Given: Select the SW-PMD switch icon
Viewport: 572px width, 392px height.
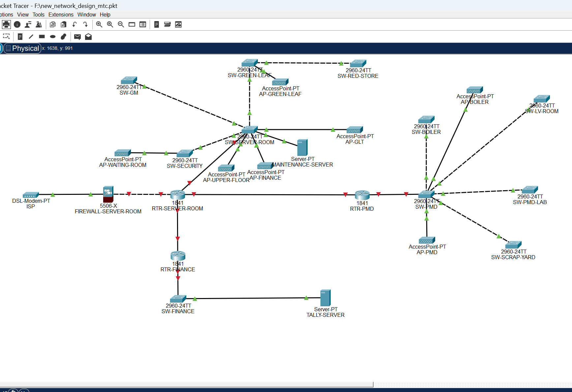Looking at the screenshot, I should point(426,194).
